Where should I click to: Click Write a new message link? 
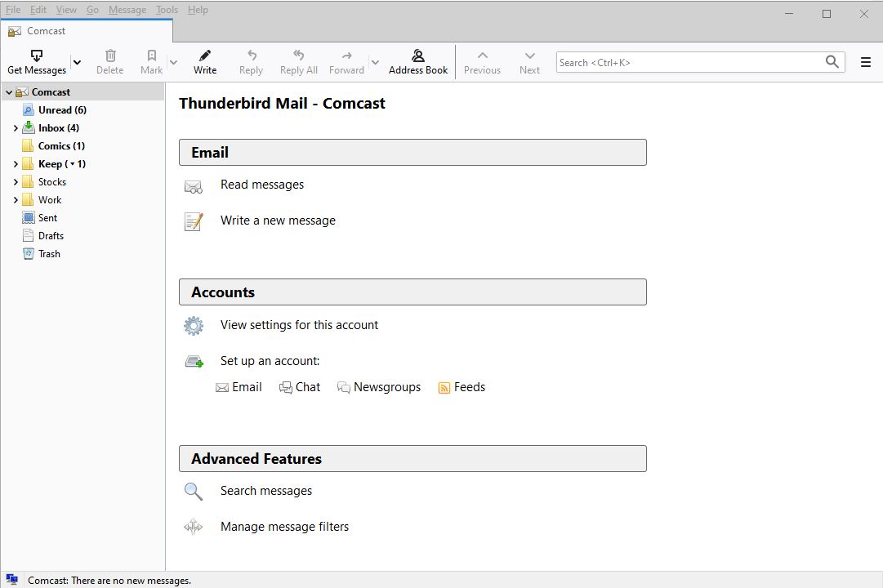point(278,220)
